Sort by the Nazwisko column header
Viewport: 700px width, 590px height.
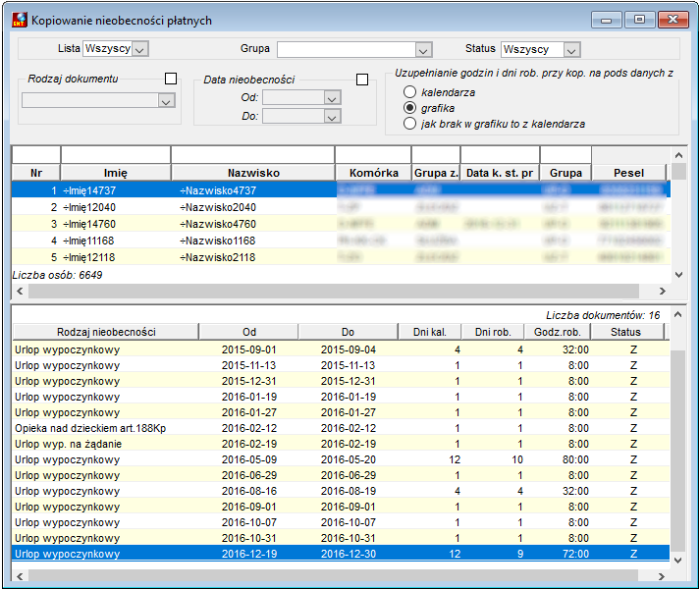click(253, 173)
